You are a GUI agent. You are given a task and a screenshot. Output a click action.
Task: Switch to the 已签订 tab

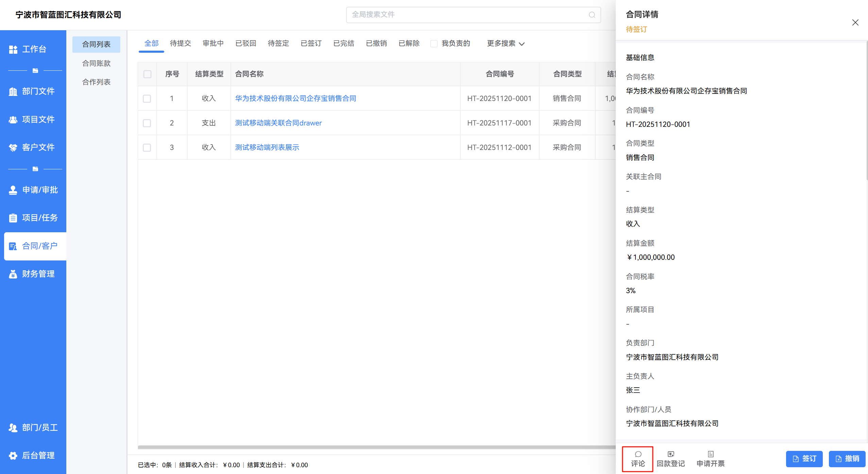[x=311, y=44]
